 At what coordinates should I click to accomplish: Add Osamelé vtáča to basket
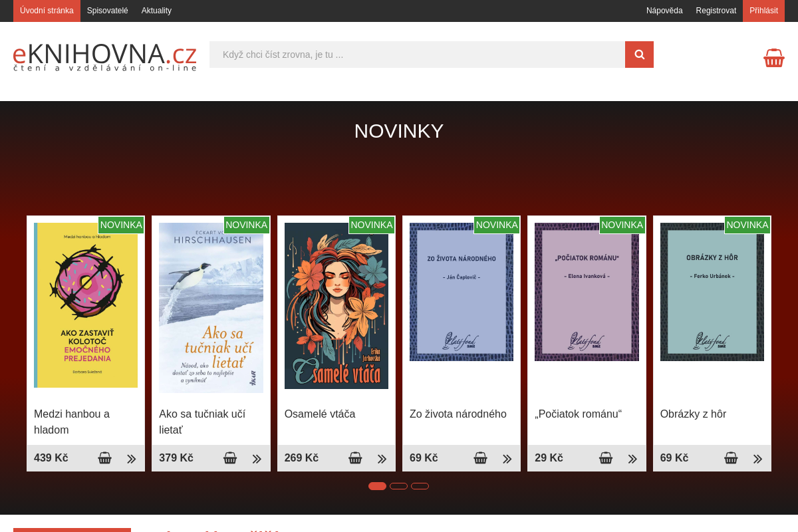(x=356, y=458)
